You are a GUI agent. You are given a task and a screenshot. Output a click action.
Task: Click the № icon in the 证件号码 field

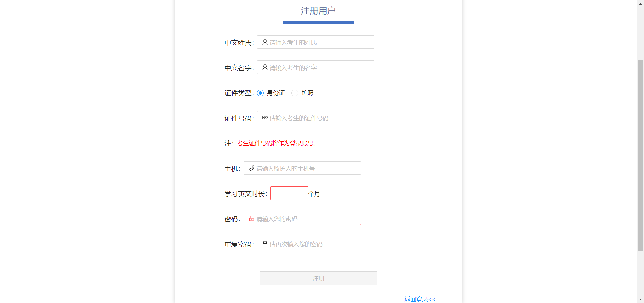pyautogui.click(x=265, y=118)
